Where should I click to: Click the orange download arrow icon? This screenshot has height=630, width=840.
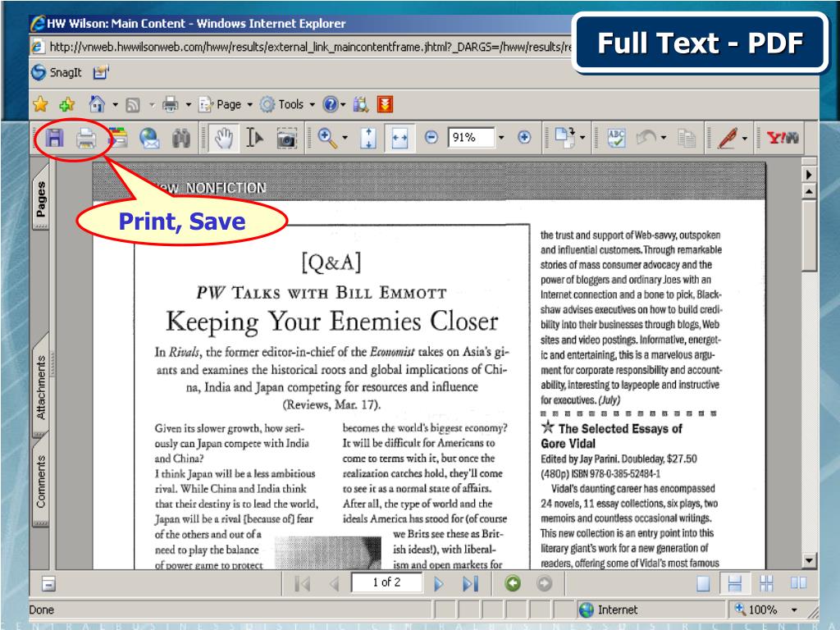coord(386,104)
